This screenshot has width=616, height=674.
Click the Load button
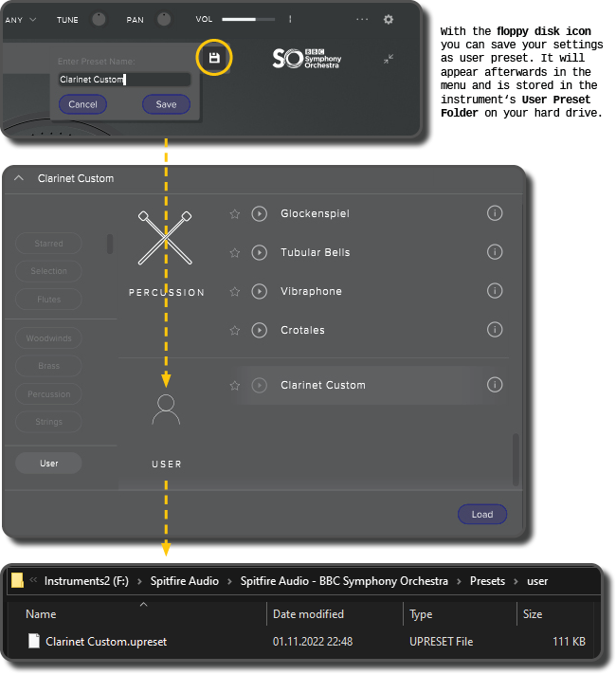[x=482, y=514]
